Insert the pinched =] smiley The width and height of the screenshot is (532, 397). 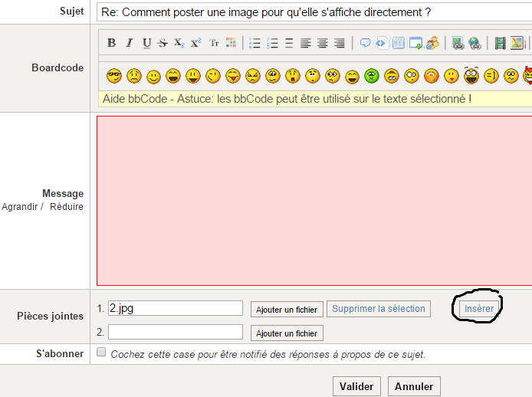(491, 76)
